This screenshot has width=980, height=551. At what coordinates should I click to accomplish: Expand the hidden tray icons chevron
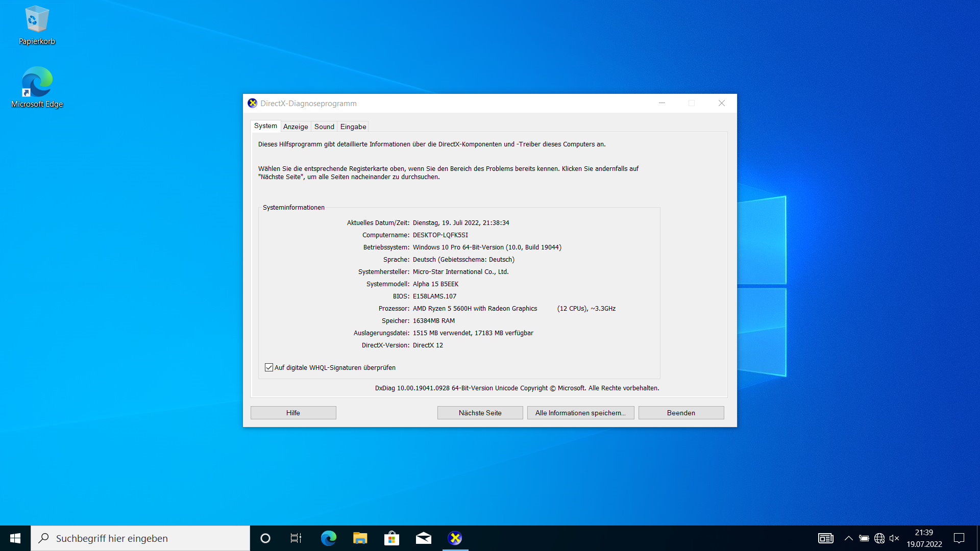848,538
